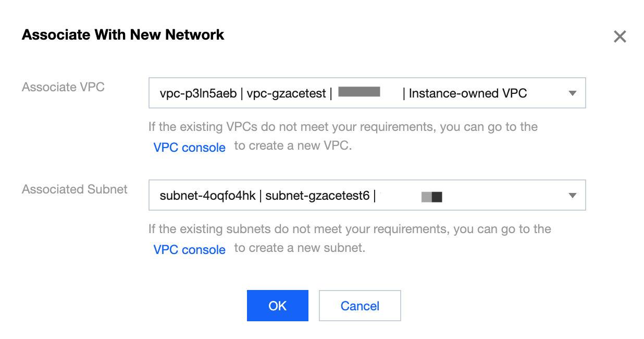Expand the Associated Subnet dropdown arrow

572,196
